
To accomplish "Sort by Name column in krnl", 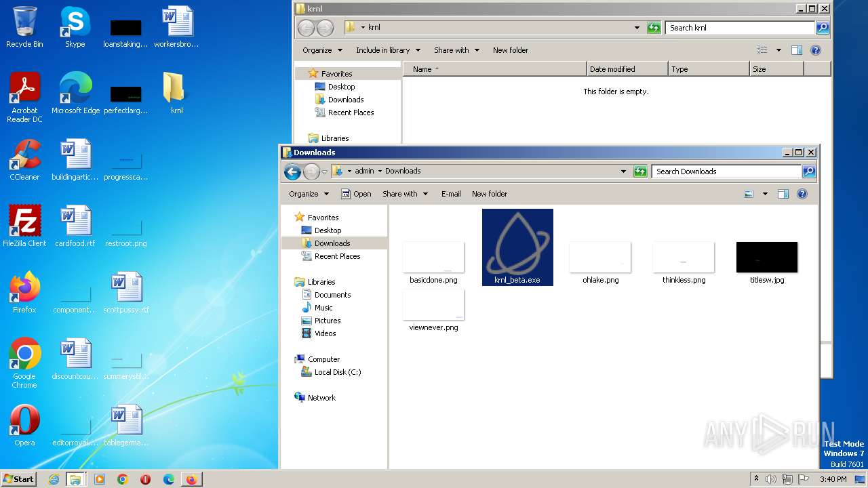I will point(494,69).
